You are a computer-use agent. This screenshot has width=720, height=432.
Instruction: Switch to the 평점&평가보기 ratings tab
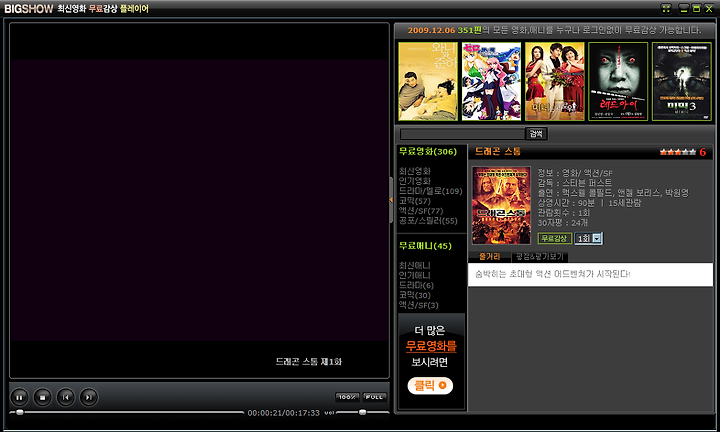[540, 257]
